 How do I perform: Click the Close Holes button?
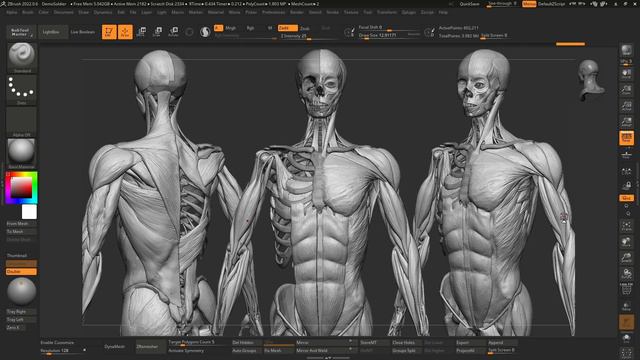(406, 342)
